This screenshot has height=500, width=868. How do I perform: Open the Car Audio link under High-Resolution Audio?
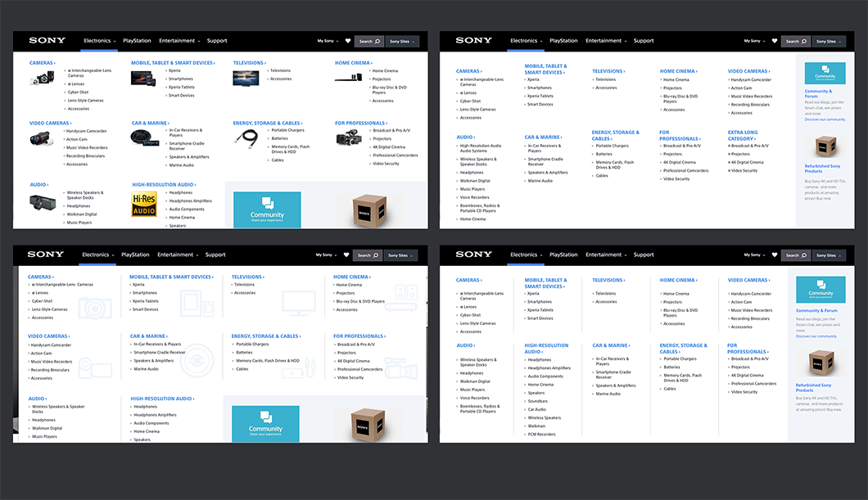point(537,409)
